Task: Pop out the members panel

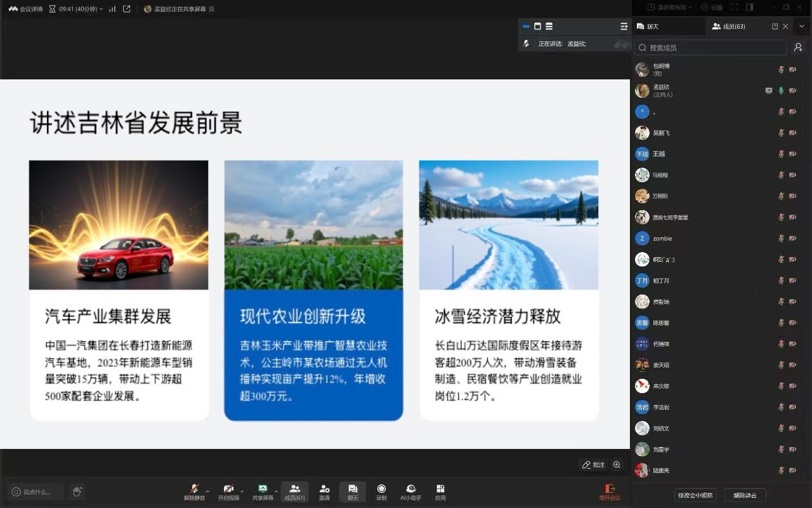Action: (775, 26)
